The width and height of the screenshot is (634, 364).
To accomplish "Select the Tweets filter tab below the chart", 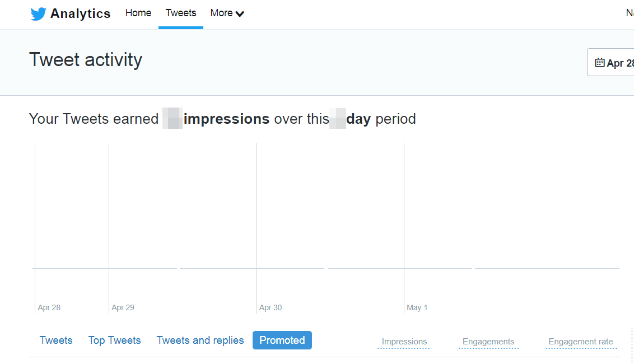I will pyautogui.click(x=56, y=340).
